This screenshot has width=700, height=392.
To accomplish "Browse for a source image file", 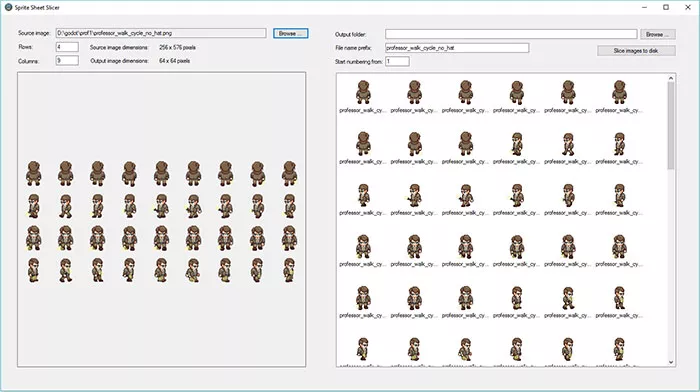I will pyautogui.click(x=291, y=33).
